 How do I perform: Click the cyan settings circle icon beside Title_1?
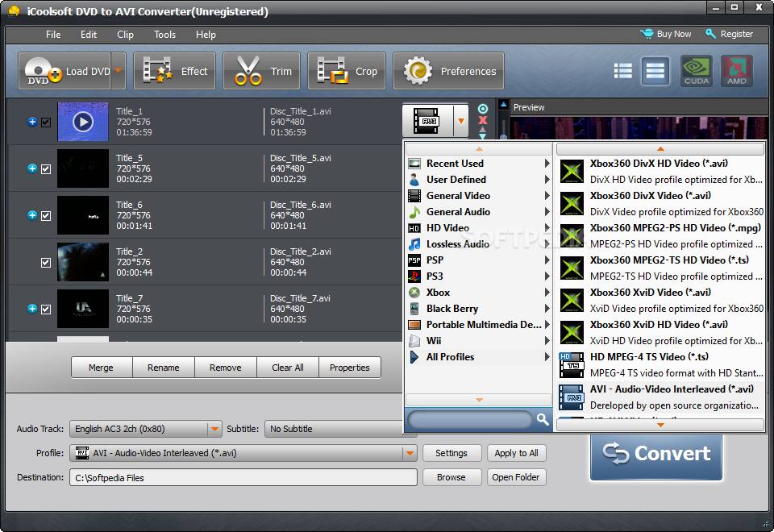click(x=483, y=109)
